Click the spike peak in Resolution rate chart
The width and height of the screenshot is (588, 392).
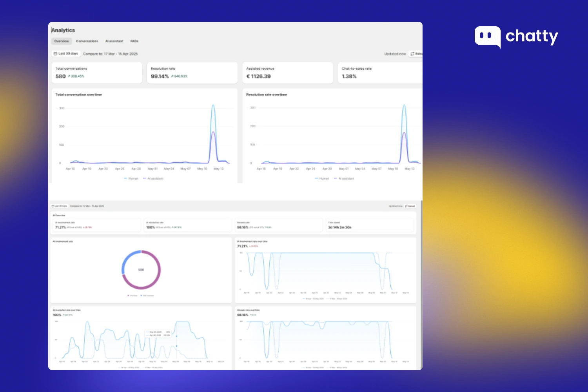[404, 105]
